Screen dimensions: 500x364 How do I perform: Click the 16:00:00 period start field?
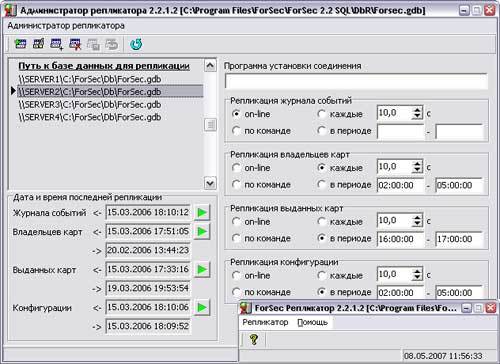pos(400,239)
